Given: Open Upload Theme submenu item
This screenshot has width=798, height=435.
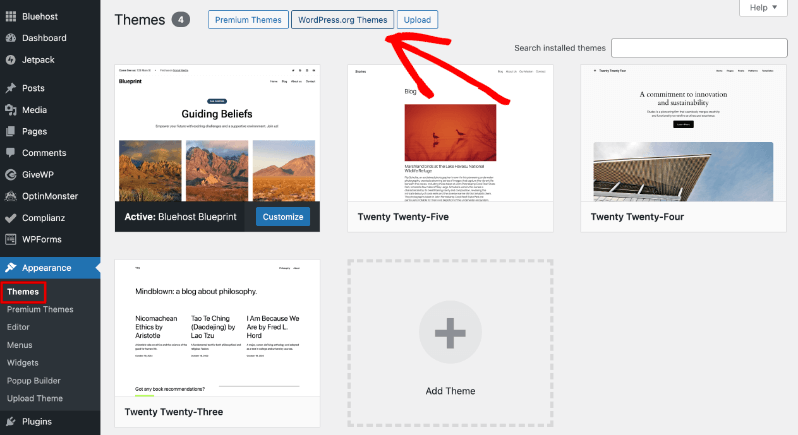Looking at the screenshot, I should pos(35,398).
